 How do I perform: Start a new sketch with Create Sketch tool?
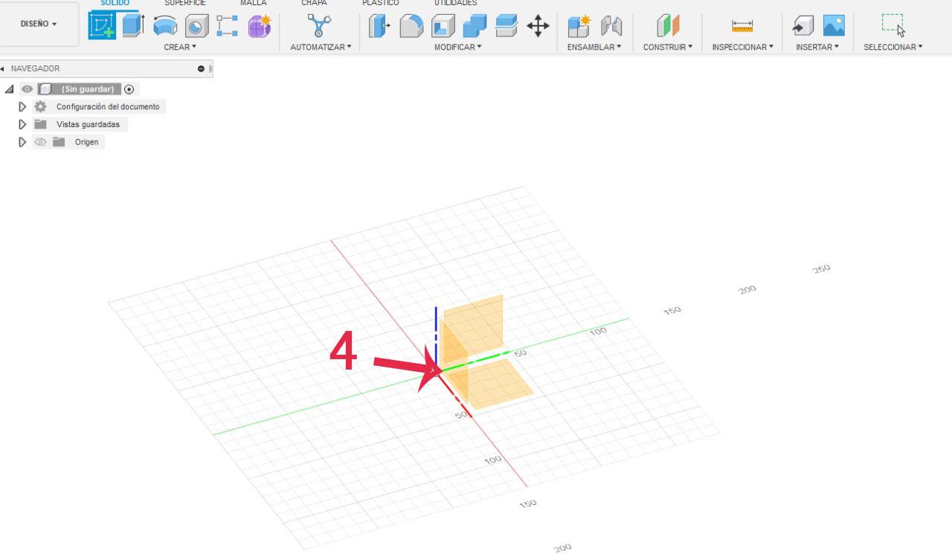pos(103,26)
